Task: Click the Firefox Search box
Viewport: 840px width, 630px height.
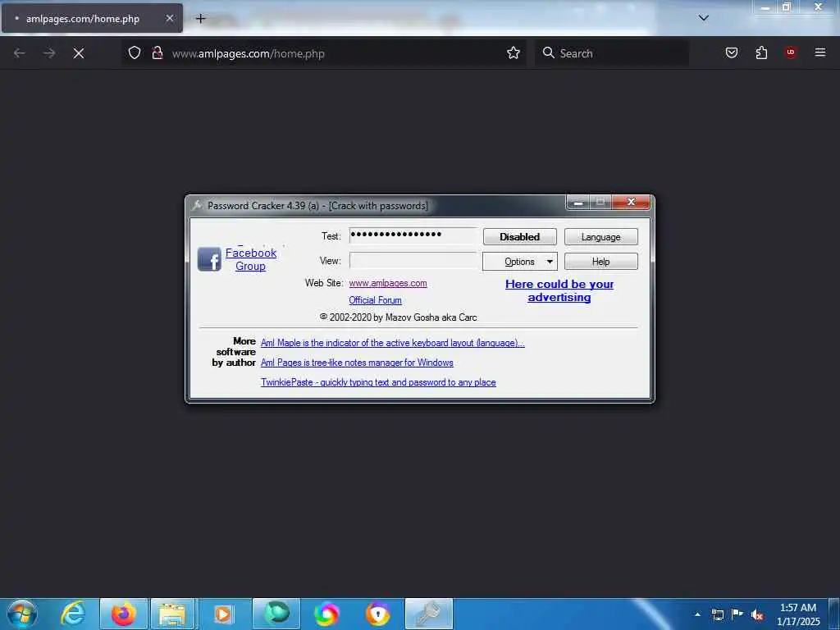Action: [x=612, y=53]
